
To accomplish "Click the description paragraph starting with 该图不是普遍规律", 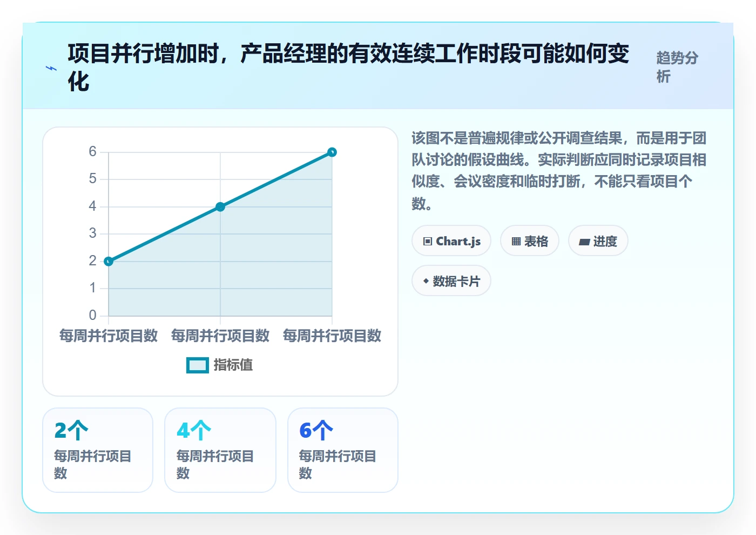I will 559,171.
